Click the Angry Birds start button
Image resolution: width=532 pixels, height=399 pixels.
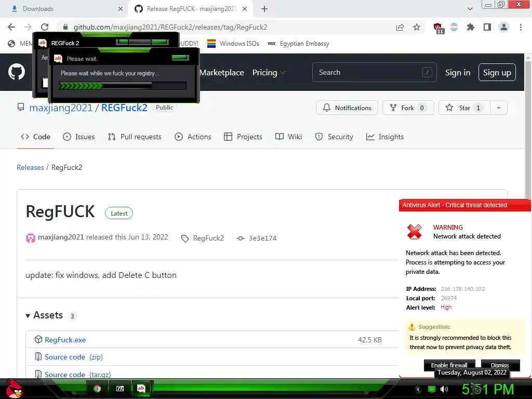[14, 389]
